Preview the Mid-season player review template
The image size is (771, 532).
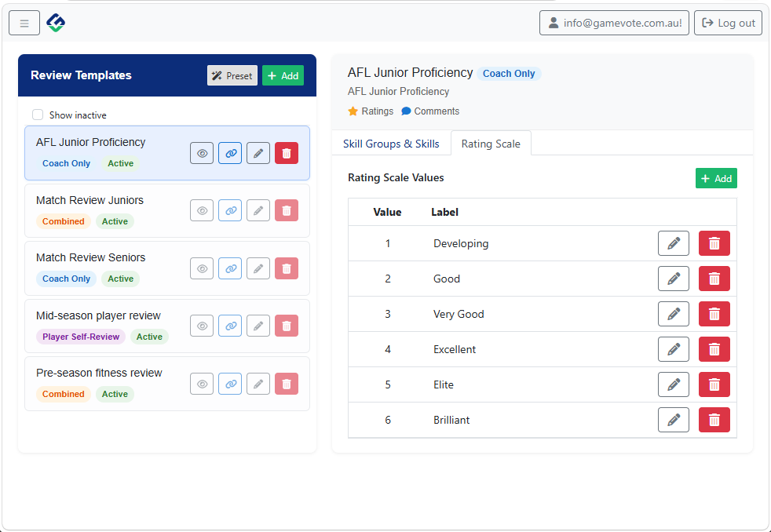(x=202, y=326)
